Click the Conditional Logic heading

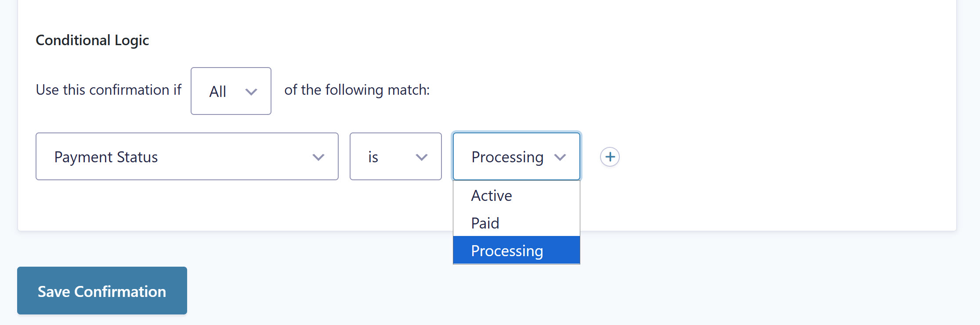click(92, 40)
